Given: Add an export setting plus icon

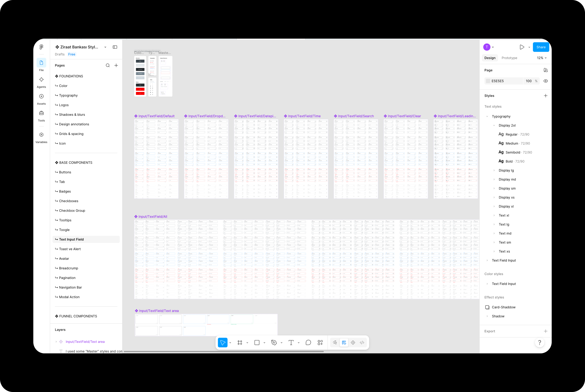Looking at the screenshot, I should click(x=546, y=331).
